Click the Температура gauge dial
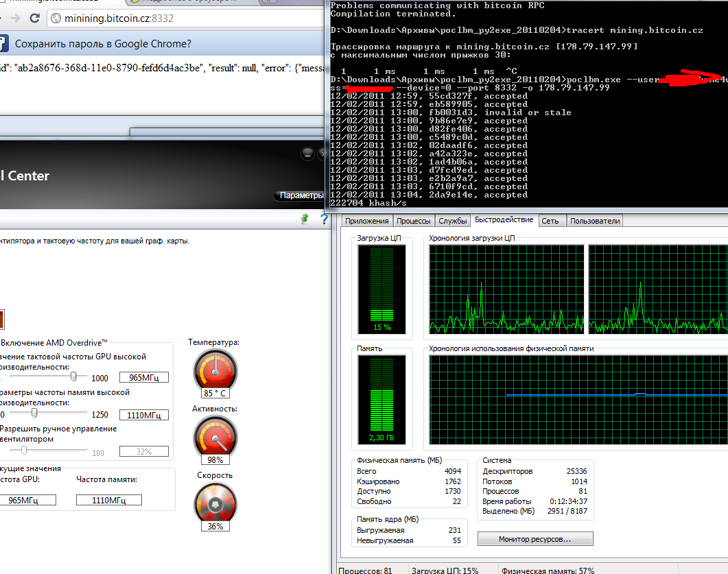Image resolution: width=728 pixels, height=574 pixels. point(215,370)
